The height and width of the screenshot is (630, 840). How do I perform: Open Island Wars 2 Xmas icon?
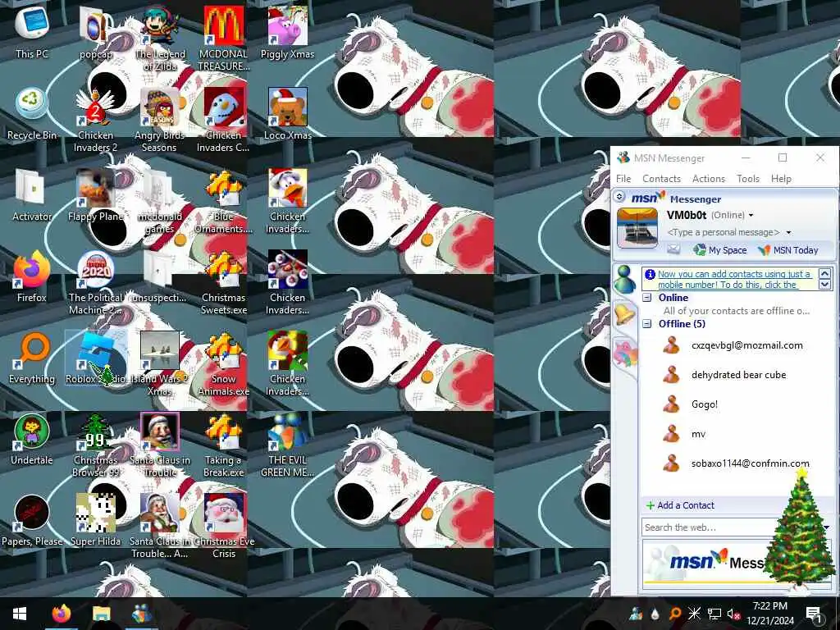click(x=160, y=363)
